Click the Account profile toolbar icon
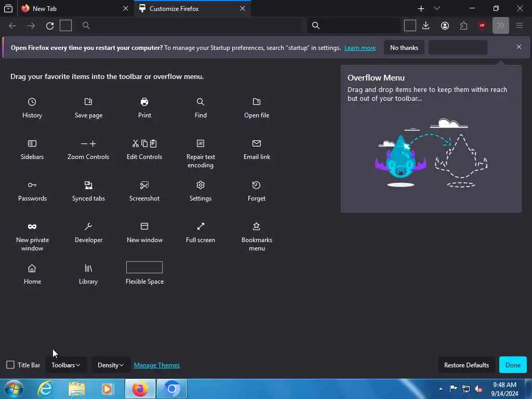Image resolution: width=532 pixels, height=399 pixels. point(445,25)
